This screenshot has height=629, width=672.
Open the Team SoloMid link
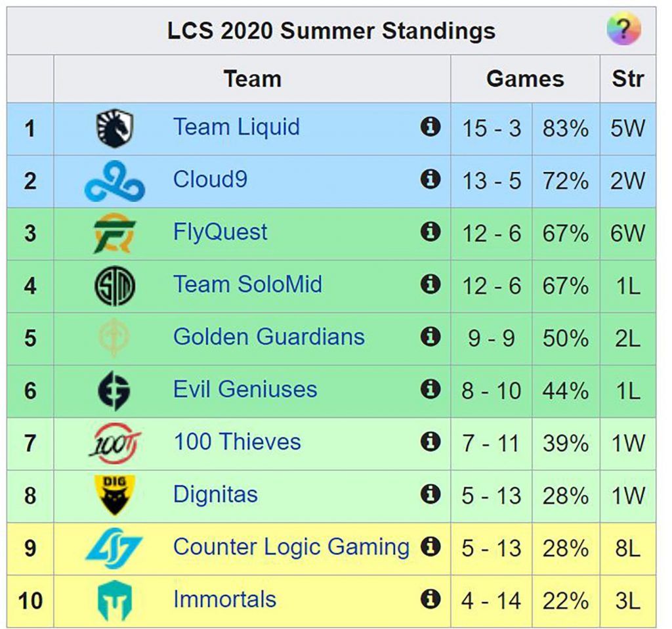[247, 284]
